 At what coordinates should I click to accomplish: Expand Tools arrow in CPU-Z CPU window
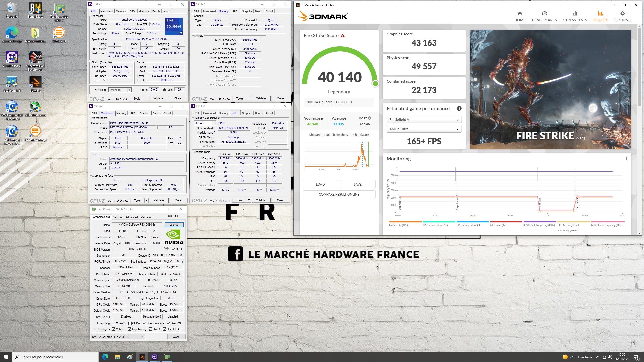[x=146, y=98]
